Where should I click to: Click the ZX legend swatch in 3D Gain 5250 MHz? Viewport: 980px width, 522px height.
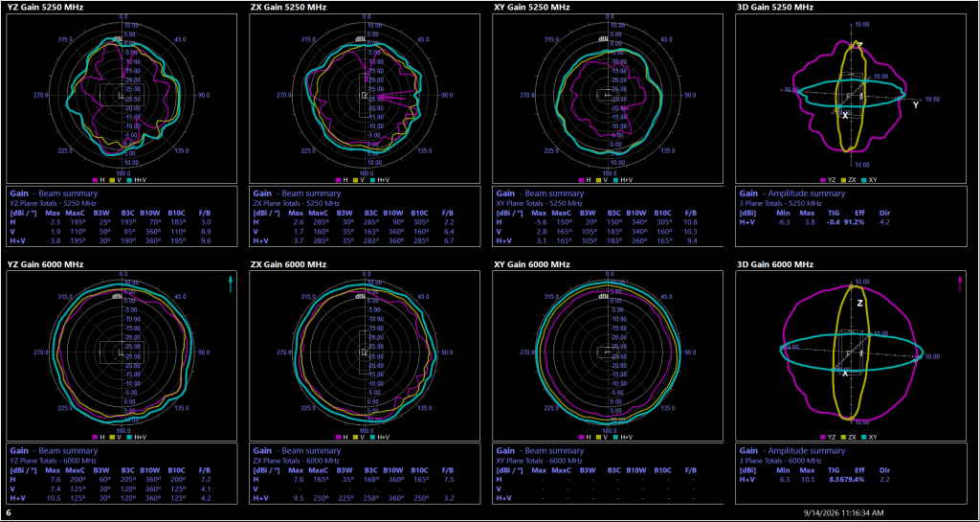(x=843, y=179)
